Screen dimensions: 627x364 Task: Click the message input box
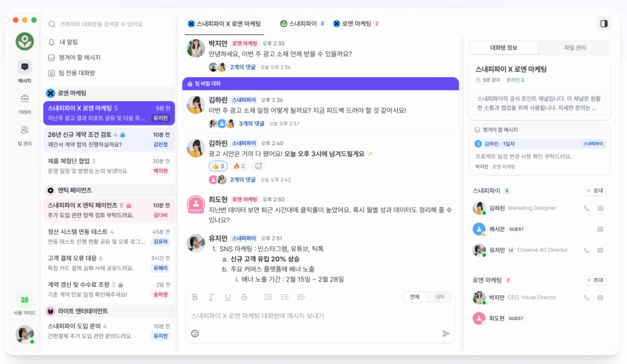(x=320, y=316)
